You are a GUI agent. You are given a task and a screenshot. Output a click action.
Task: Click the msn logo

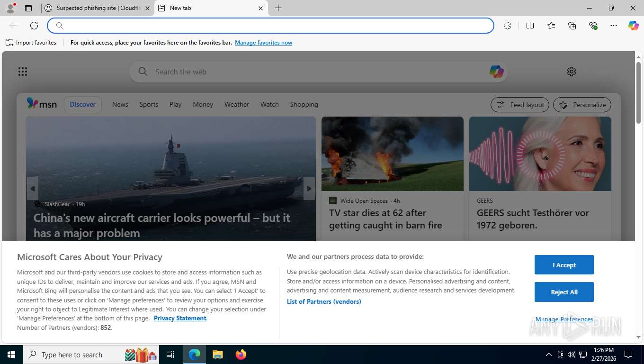pos(42,104)
